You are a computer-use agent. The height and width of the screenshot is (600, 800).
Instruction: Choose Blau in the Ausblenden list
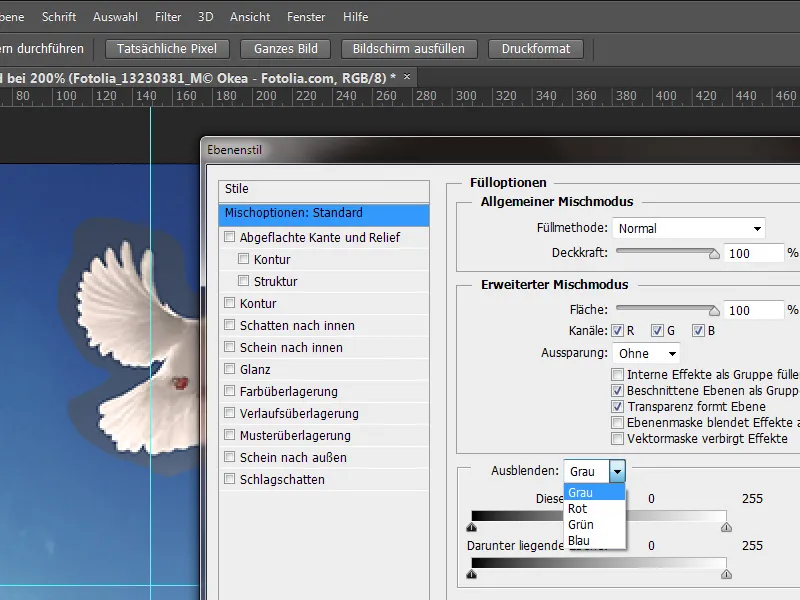click(595, 540)
